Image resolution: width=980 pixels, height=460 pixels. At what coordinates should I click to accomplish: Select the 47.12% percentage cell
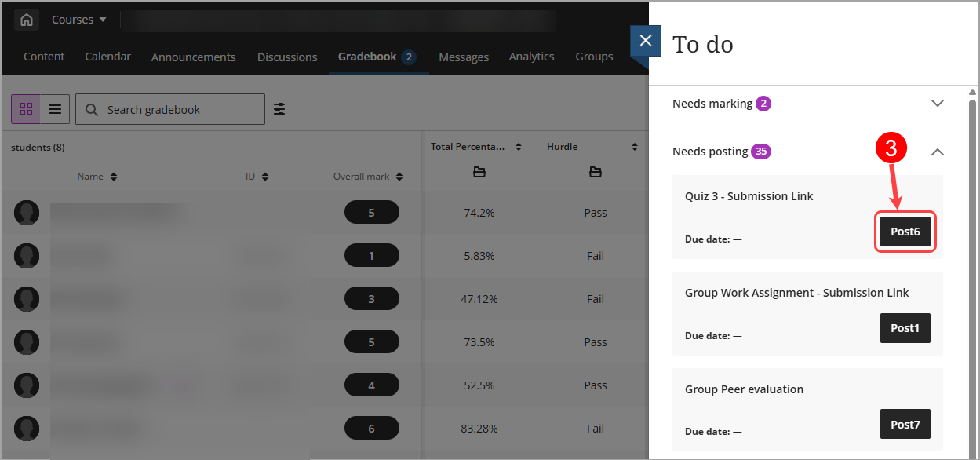coord(479,299)
